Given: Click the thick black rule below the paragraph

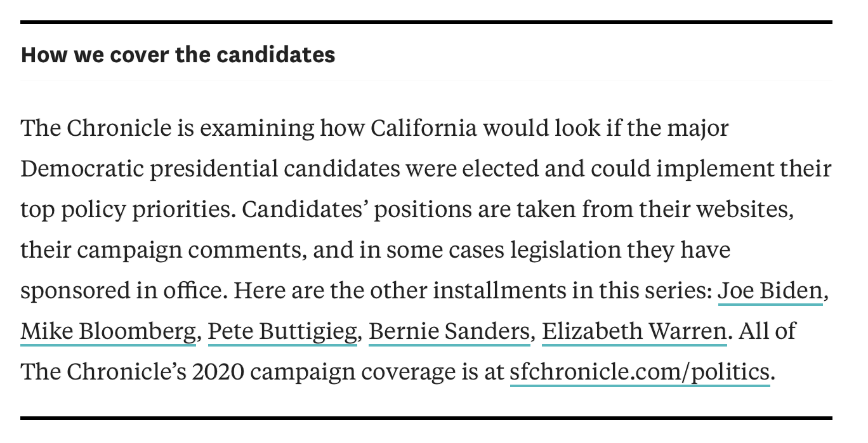Looking at the screenshot, I should pos(426,418).
